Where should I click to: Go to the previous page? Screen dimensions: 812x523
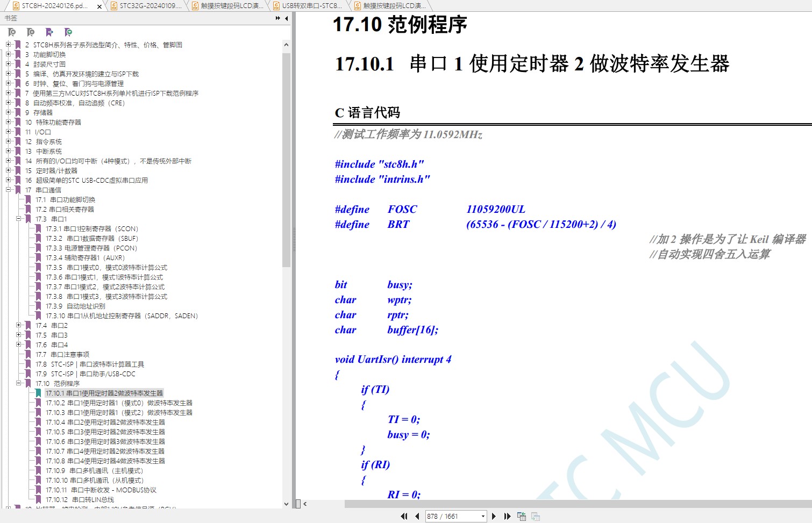click(x=417, y=516)
